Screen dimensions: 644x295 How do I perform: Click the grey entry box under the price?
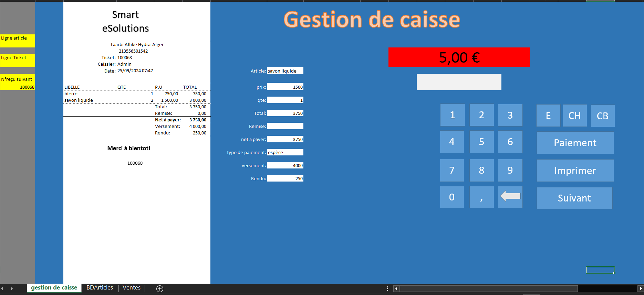[459, 82]
